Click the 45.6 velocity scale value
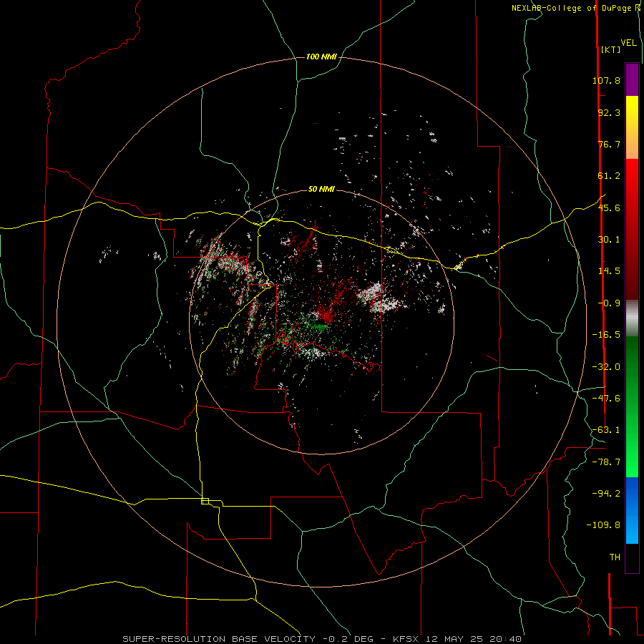Viewport: 644px width, 644px height. coord(609,208)
